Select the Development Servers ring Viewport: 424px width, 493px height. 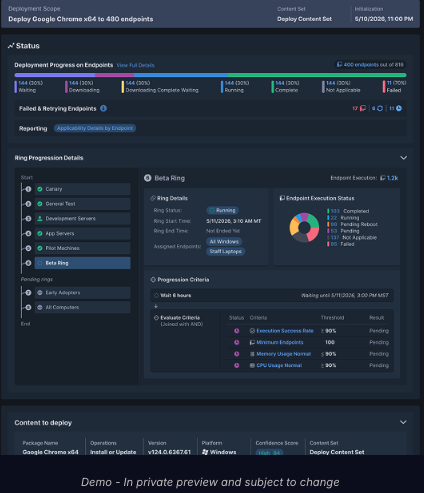click(x=83, y=219)
